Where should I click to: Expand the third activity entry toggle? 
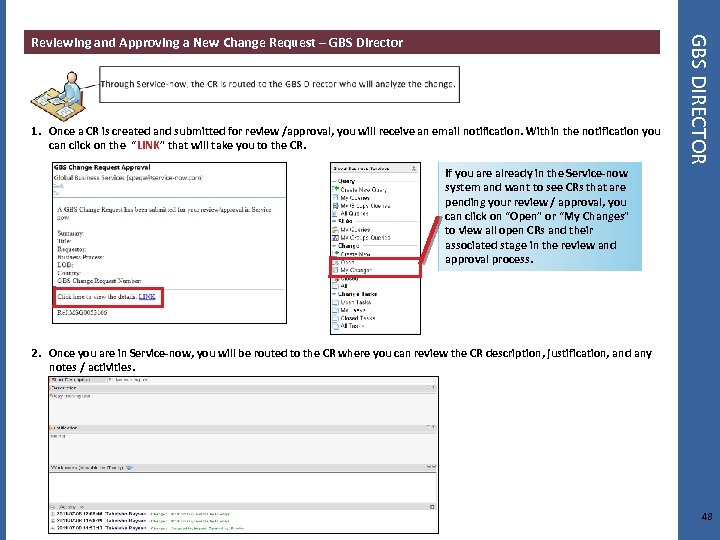coord(53,529)
